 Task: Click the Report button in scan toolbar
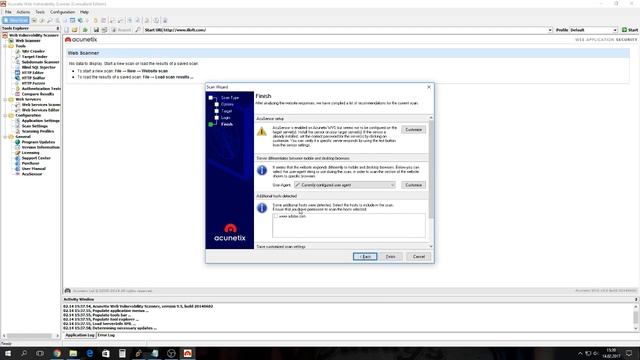point(122,30)
